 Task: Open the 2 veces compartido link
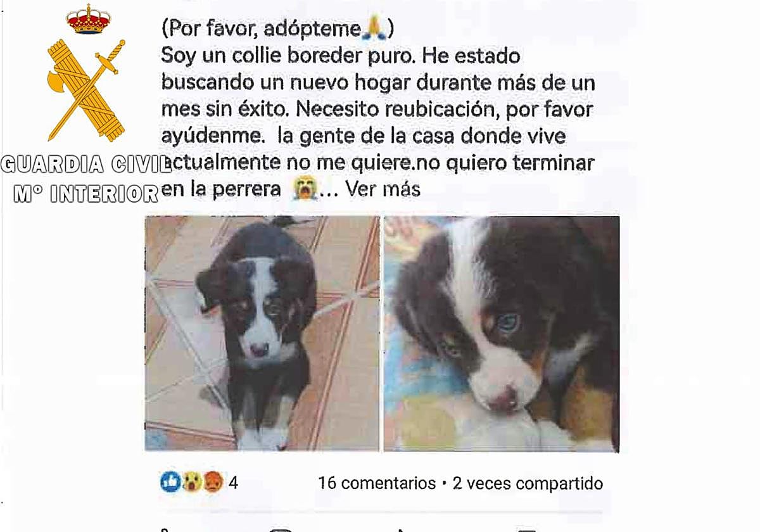click(528, 483)
